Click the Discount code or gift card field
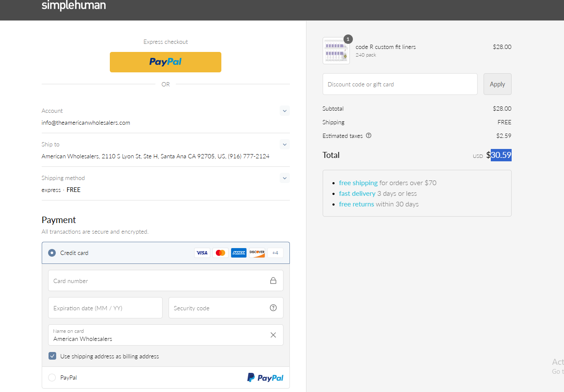The height and width of the screenshot is (392, 564). (x=400, y=84)
